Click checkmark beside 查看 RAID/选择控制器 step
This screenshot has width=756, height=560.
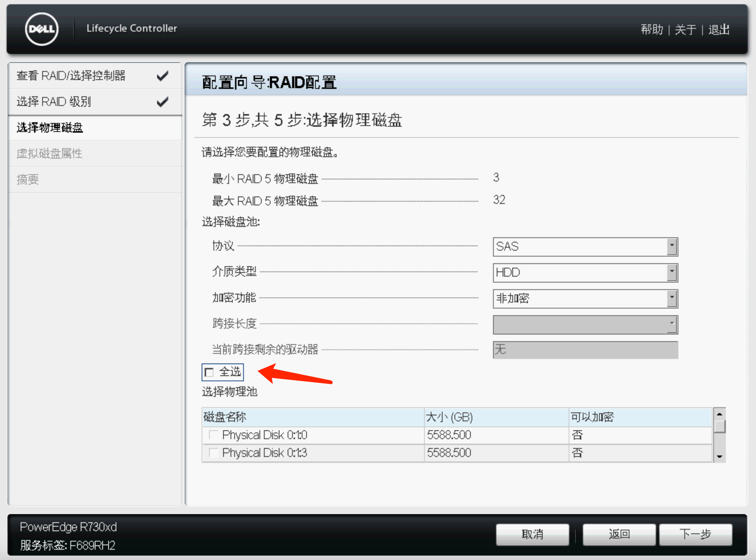163,76
